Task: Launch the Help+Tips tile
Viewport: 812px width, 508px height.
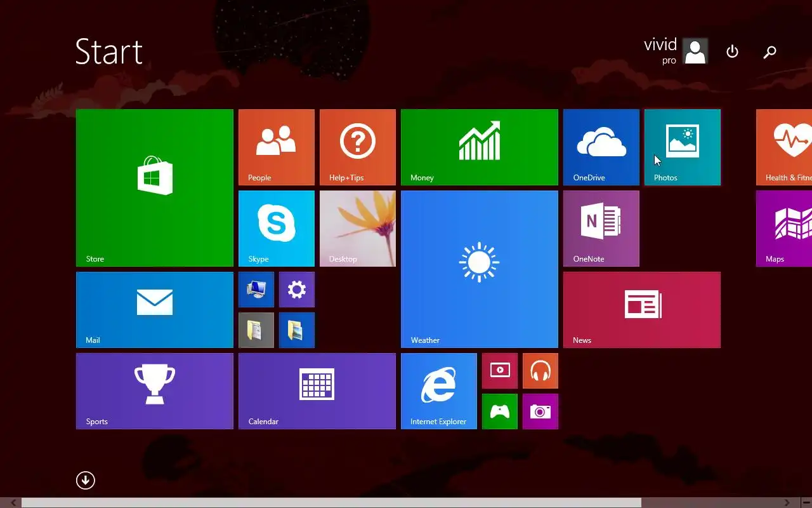Action: pos(358,147)
